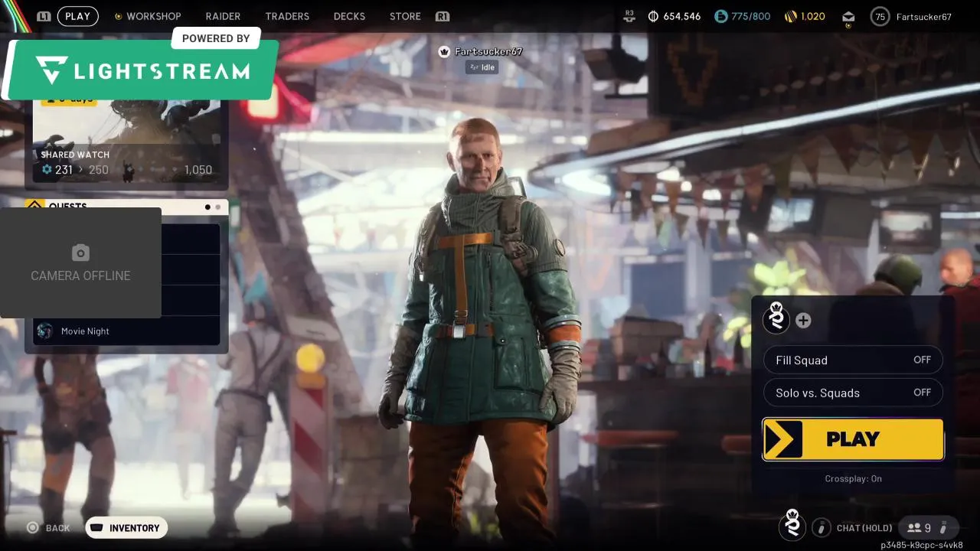This screenshot has width=980, height=551.
Task: Click the BACK button prompt
Action: click(x=49, y=528)
